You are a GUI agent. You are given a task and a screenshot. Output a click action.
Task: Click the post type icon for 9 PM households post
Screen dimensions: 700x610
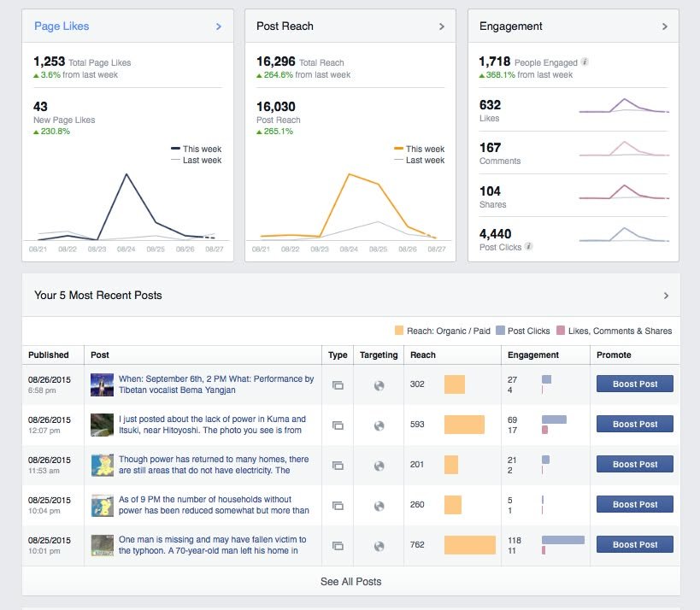click(338, 506)
